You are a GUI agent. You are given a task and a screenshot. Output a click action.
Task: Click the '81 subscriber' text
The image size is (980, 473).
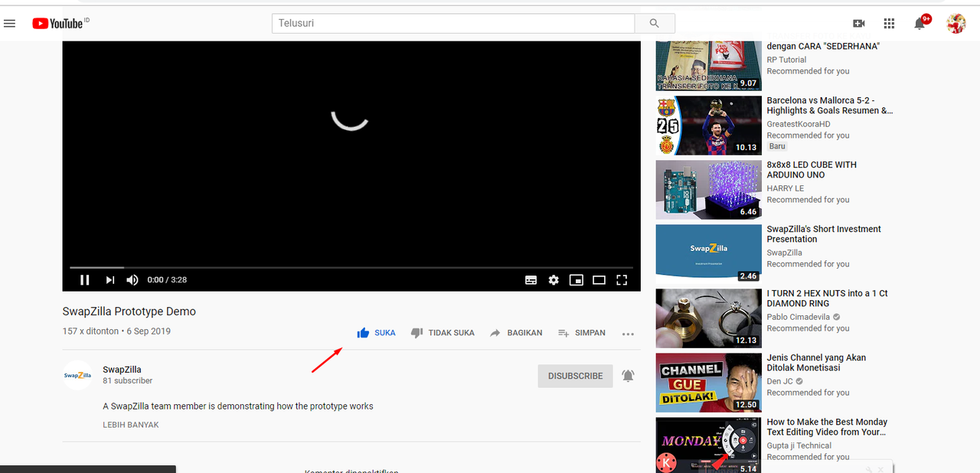pyautogui.click(x=128, y=380)
